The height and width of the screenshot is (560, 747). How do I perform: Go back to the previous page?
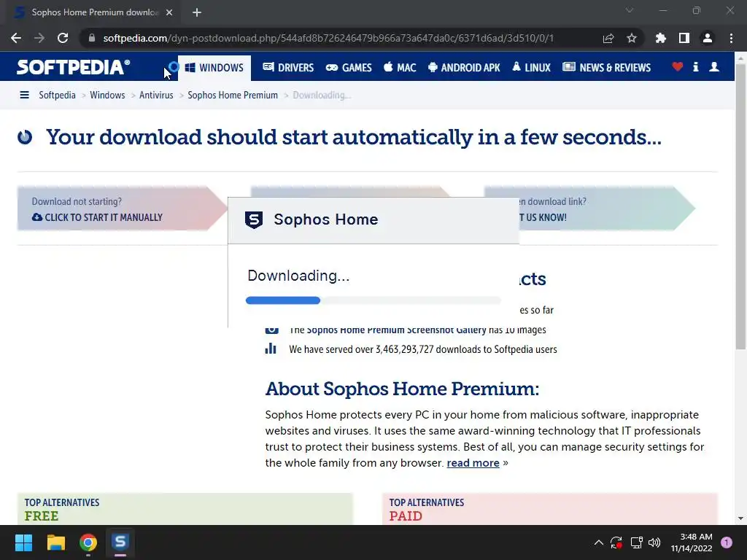point(16,38)
